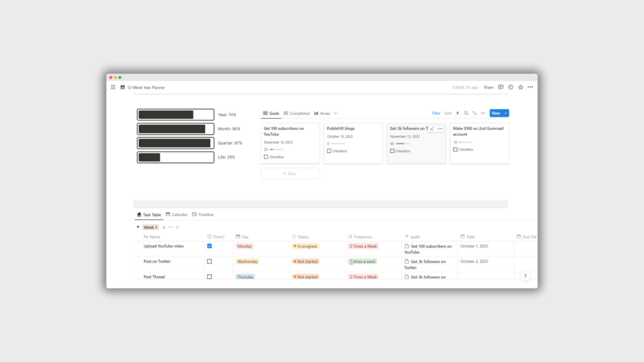
Task: Collapse the Week 1 group triangle
Action: (x=138, y=227)
